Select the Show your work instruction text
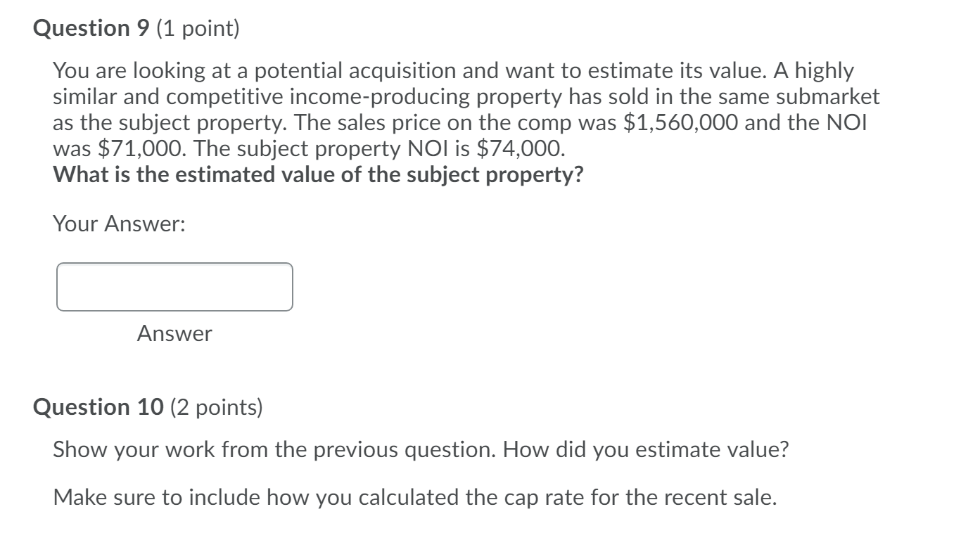 (x=419, y=449)
